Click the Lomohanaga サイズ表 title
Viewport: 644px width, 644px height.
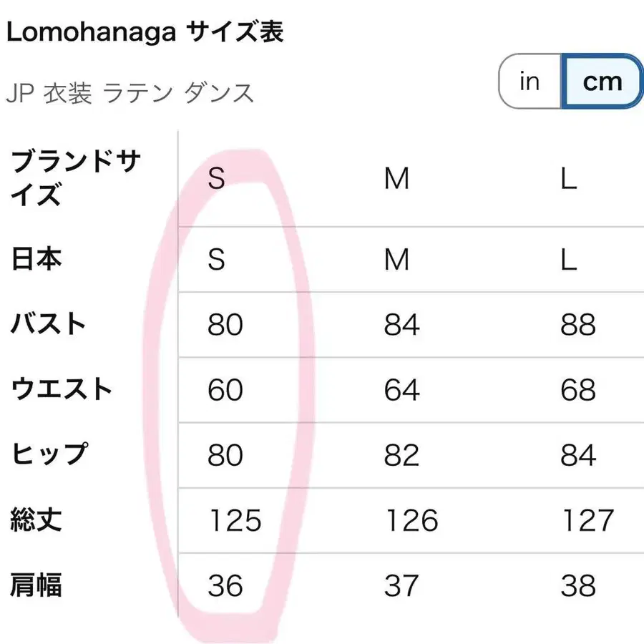(x=145, y=31)
